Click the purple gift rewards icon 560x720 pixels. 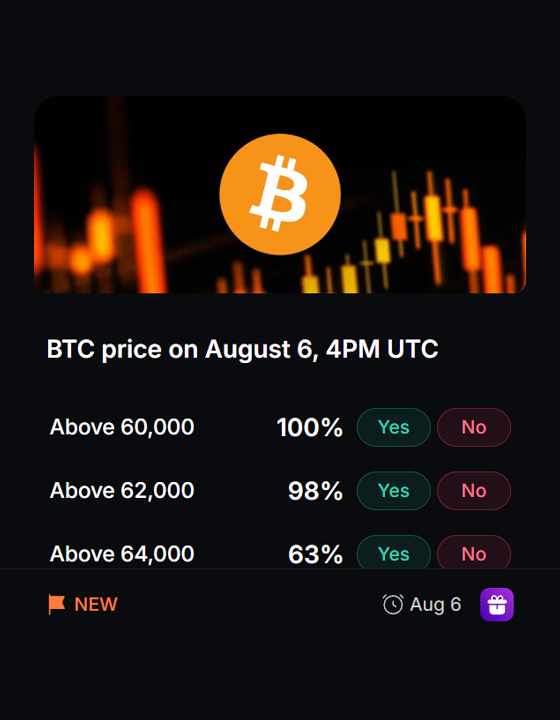[497, 604]
